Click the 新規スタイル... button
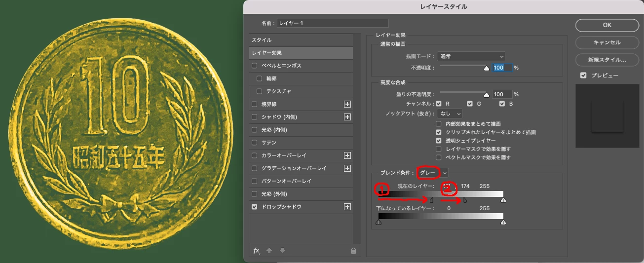 [x=607, y=60]
